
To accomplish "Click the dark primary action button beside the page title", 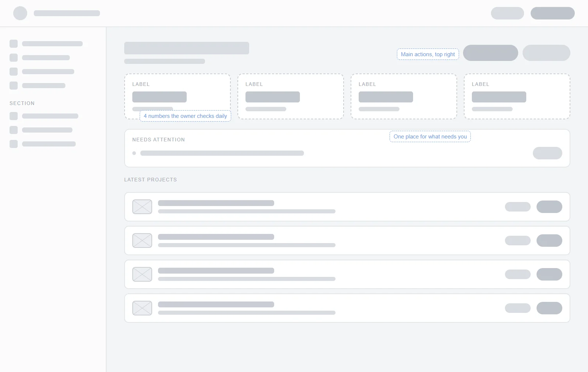I will pos(491,53).
